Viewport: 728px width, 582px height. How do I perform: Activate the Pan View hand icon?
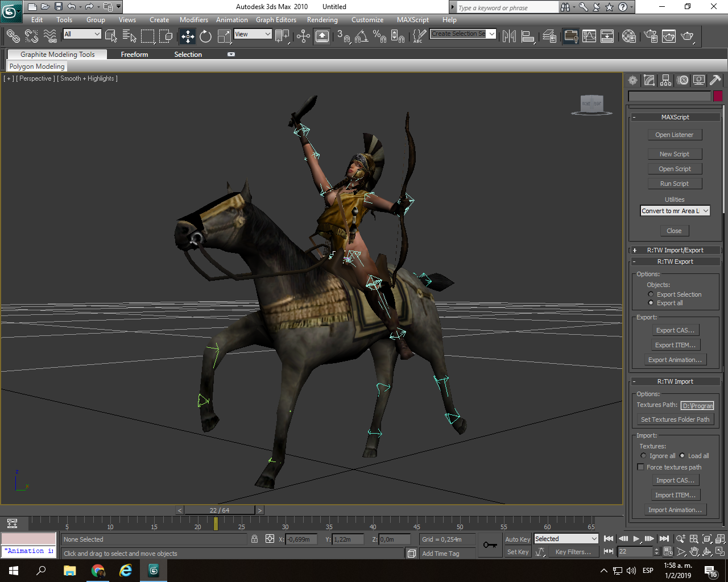click(x=694, y=551)
